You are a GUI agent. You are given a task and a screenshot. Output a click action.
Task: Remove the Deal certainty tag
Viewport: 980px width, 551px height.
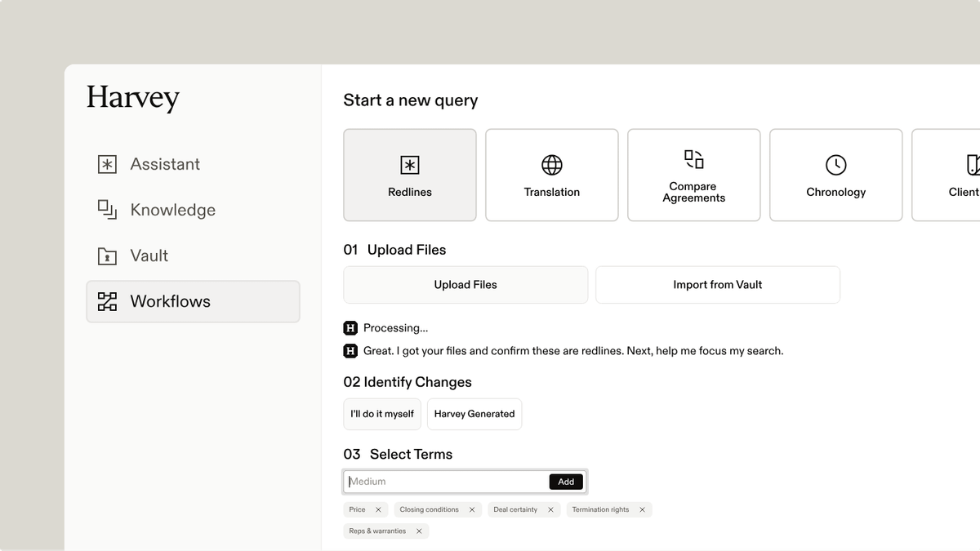pos(550,509)
